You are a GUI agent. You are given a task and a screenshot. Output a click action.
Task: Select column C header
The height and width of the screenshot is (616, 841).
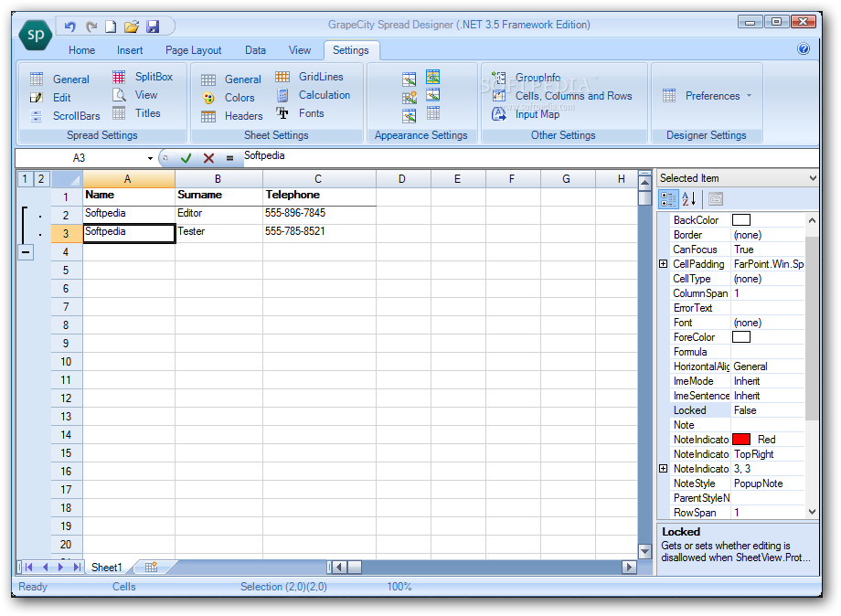click(319, 179)
